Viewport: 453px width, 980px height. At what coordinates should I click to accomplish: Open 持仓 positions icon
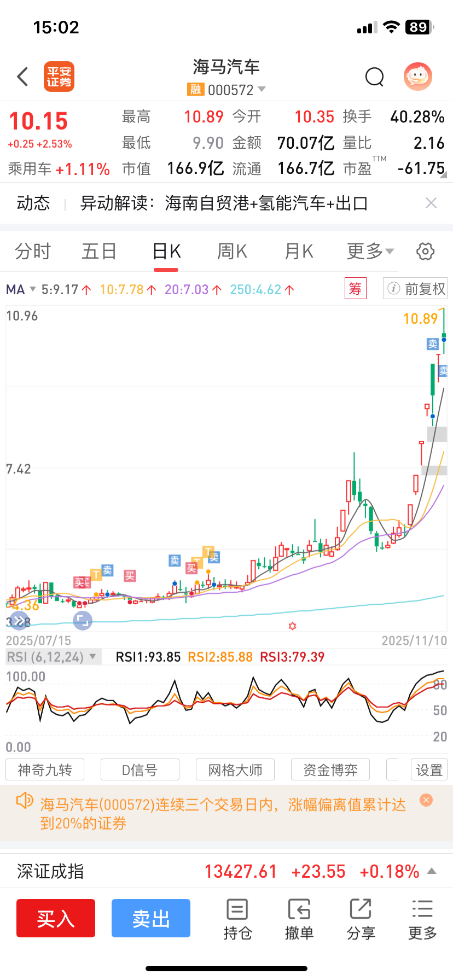pyautogui.click(x=237, y=919)
